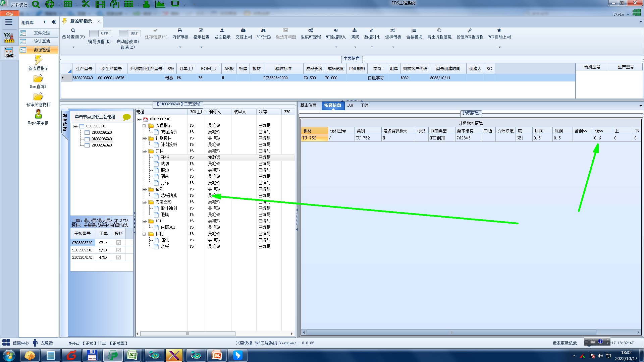Toggle the 编写流程 OFF switch

click(x=100, y=33)
